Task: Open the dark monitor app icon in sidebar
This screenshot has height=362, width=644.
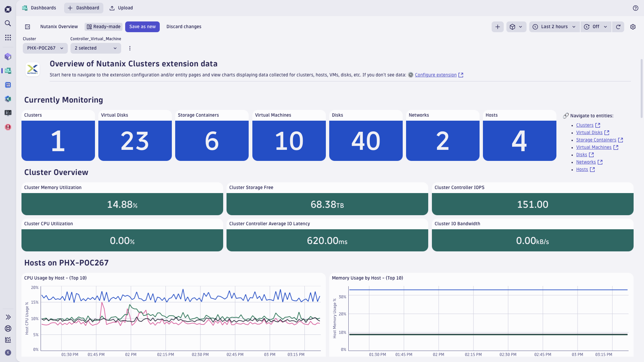Action: tap(8, 113)
